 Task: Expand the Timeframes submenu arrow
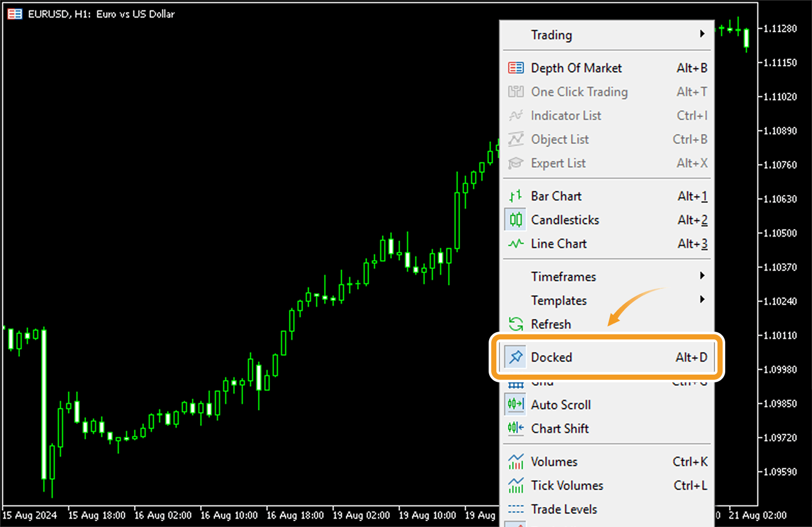click(x=702, y=276)
